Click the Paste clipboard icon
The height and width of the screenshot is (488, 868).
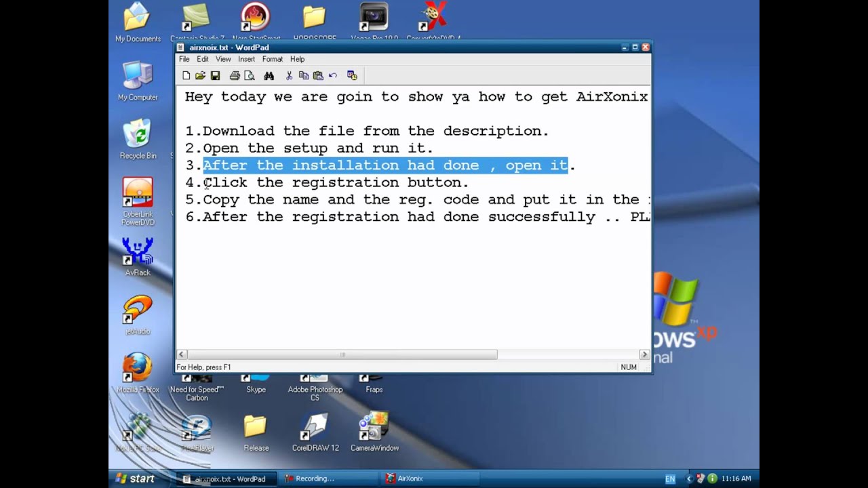pyautogui.click(x=317, y=76)
